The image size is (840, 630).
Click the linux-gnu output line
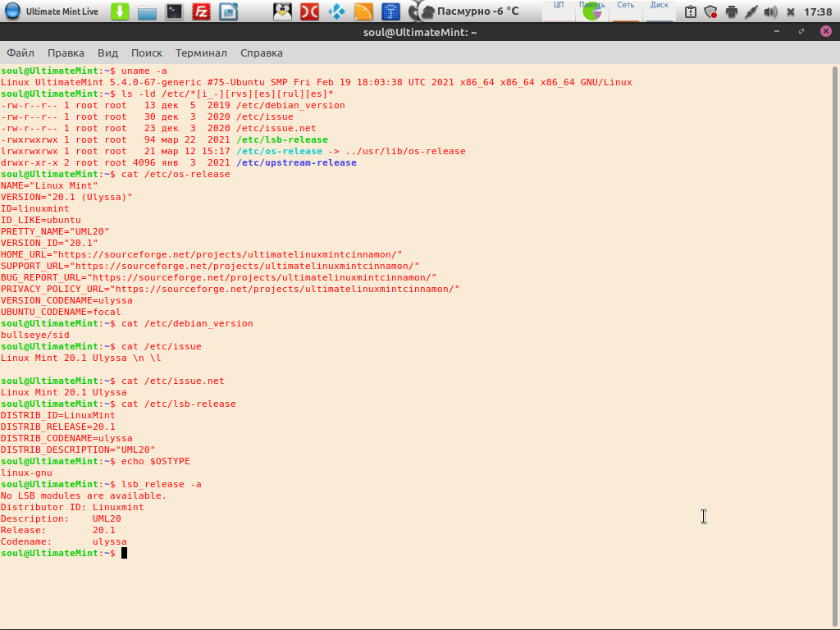(26, 473)
